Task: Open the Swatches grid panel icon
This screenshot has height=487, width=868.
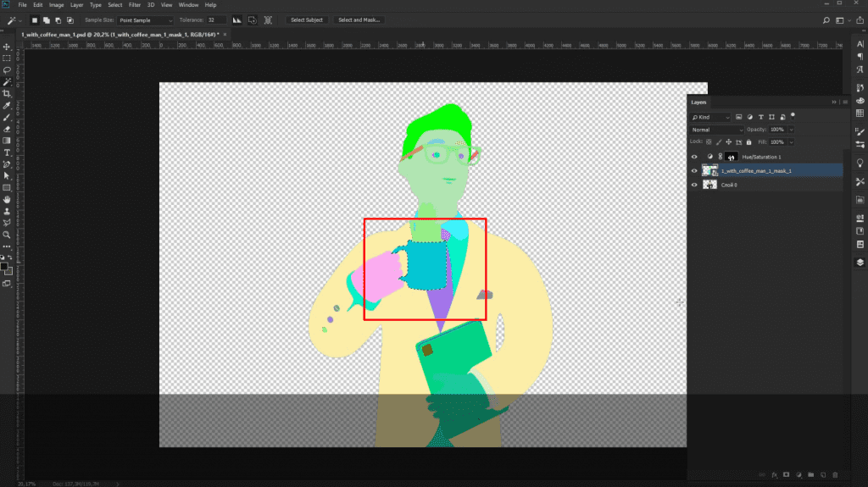Action: coord(860,113)
